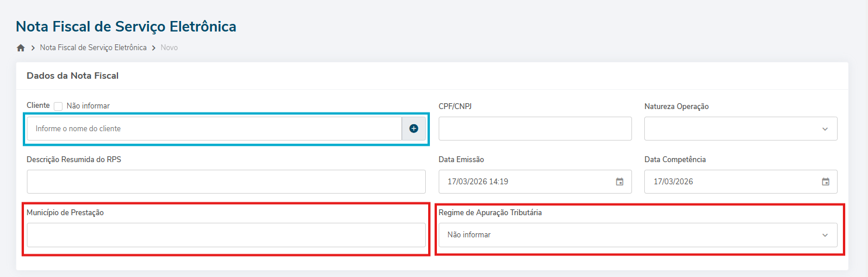The height and width of the screenshot is (277, 868).
Task: Click the home icon in the breadcrumb
Action: point(21,48)
